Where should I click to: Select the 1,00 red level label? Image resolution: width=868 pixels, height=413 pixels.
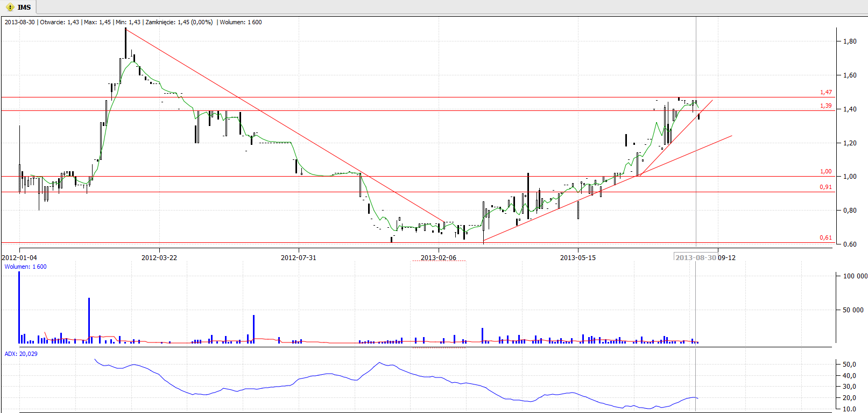tap(825, 172)
